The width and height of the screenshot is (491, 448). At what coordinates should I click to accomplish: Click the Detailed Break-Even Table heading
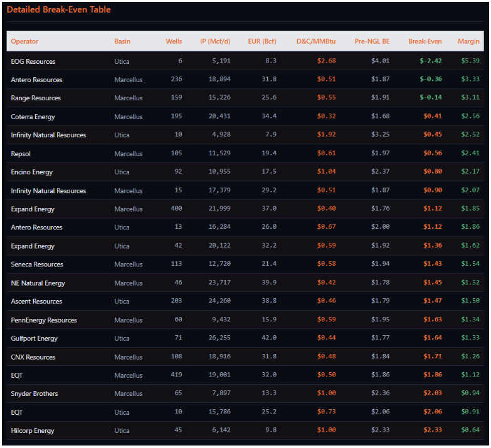[59, 10]
